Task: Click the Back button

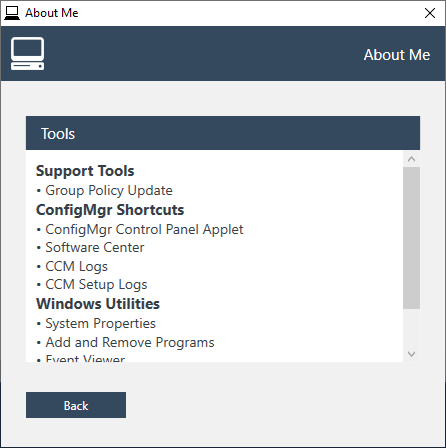Action: pos(76,405)
